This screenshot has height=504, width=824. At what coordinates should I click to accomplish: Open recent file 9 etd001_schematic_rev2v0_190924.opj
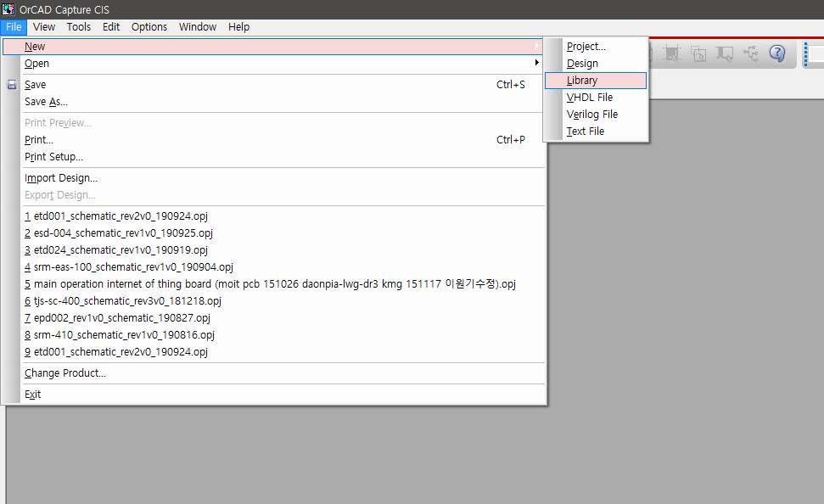pos(273,351)
